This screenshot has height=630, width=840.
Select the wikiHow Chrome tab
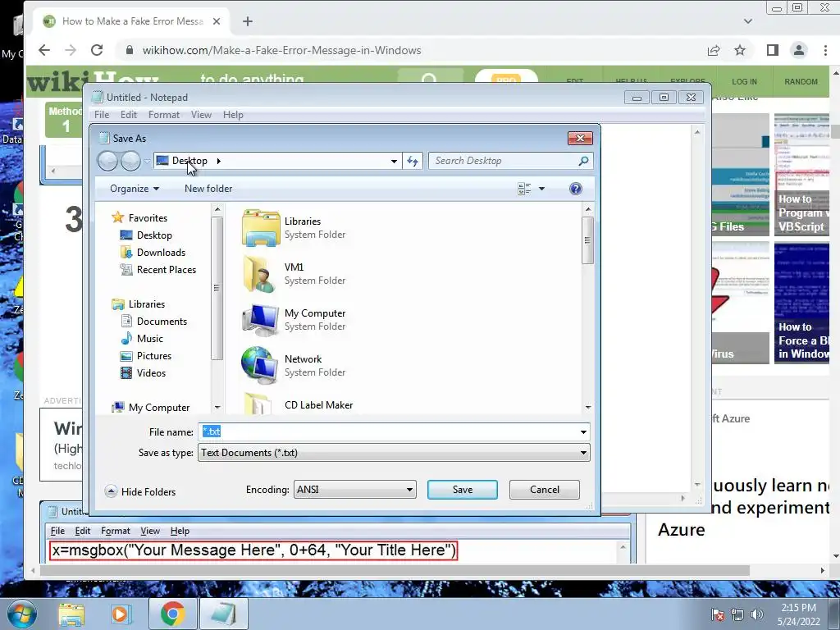(131, 21)
